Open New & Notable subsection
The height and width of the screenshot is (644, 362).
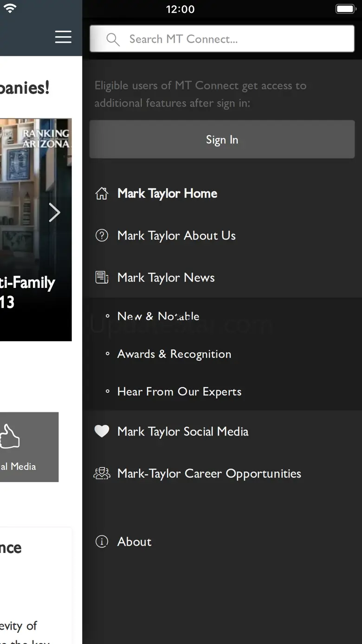point(158,316)
